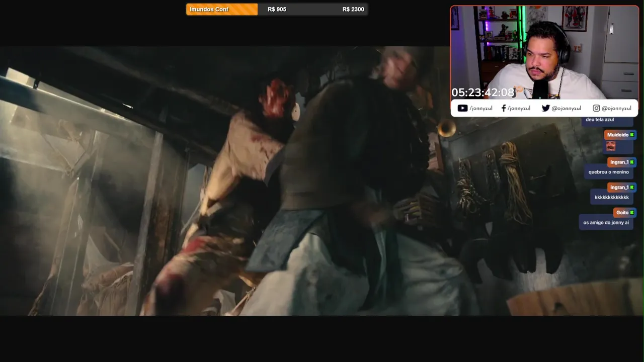Click the badge beside ingran_1 above 'quebrou o menino'
This screenshot has width=644, height=362.
(632, 162)
